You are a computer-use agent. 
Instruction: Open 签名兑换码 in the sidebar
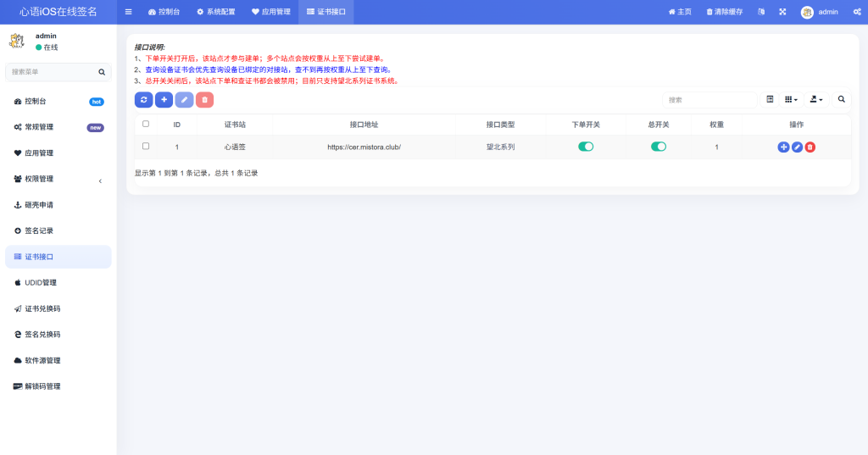pos(58,335)
